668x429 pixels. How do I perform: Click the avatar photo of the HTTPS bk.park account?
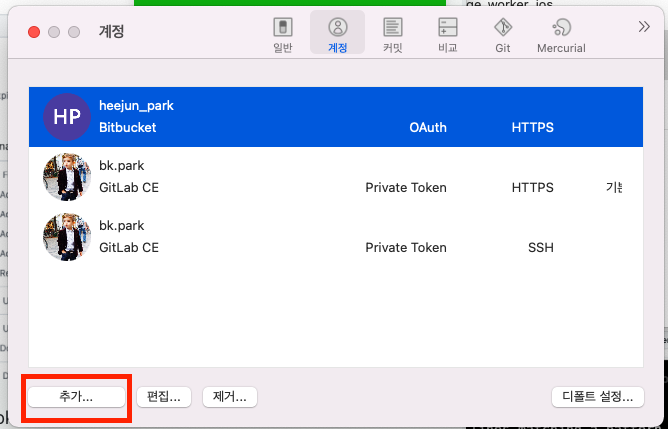pyautogui.click(x=67, y=177)
